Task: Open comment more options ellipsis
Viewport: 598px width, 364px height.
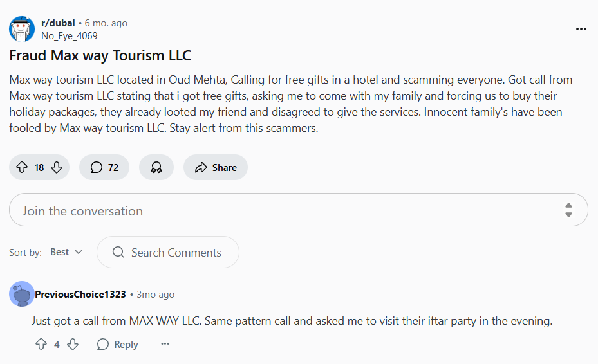Action: (x=165, y=344)
